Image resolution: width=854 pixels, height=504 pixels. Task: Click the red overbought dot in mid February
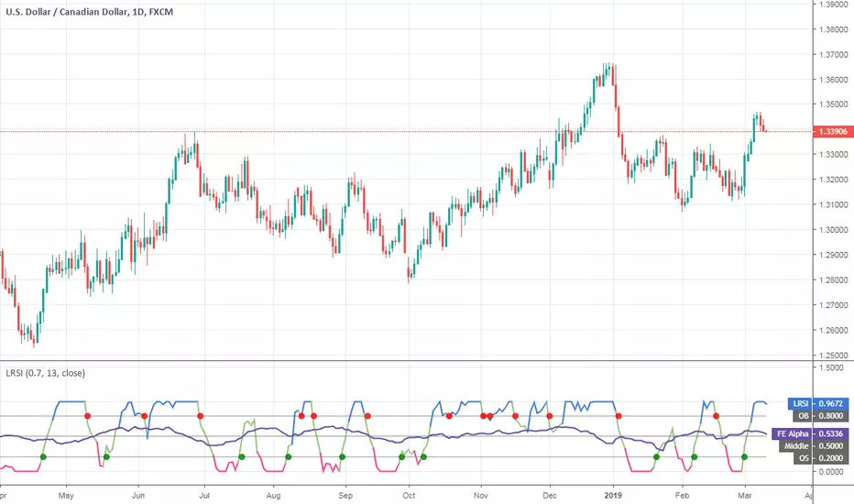pyautogui.click(x=717, y=416)
